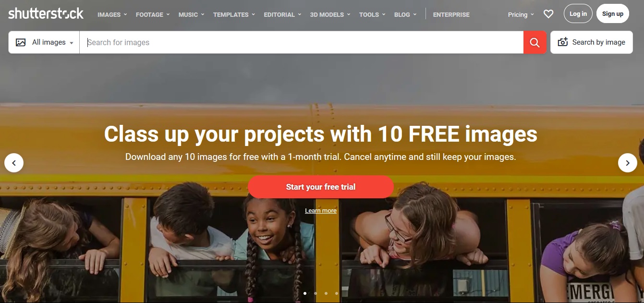Screen dimensions: 644x303
Task: Select the third carousel dot indicator
Action: 326,293
